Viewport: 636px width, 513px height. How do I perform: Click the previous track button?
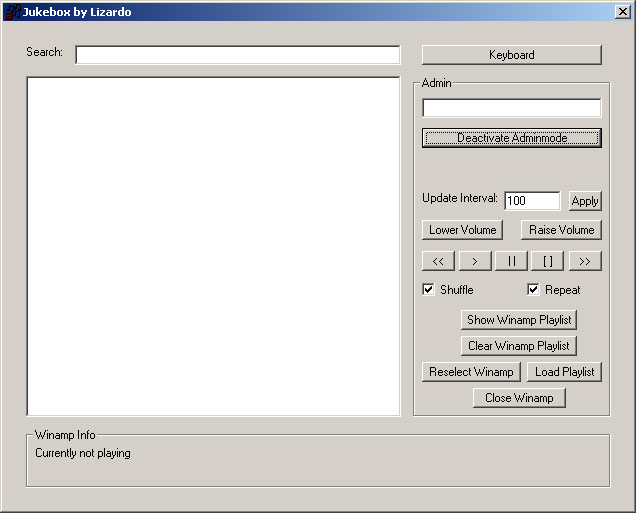[x=438, y=261]
